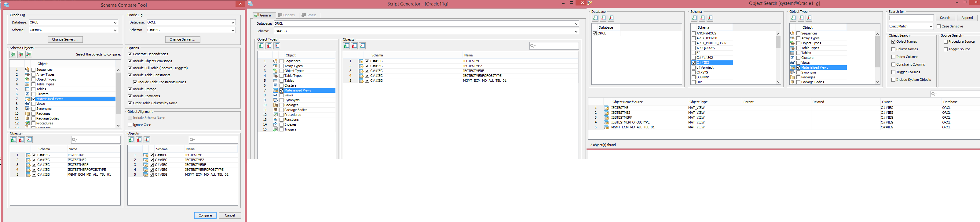Switch to the Status tab in Script Generator
This screenshot has width=980, height=222.
[309, 15]
